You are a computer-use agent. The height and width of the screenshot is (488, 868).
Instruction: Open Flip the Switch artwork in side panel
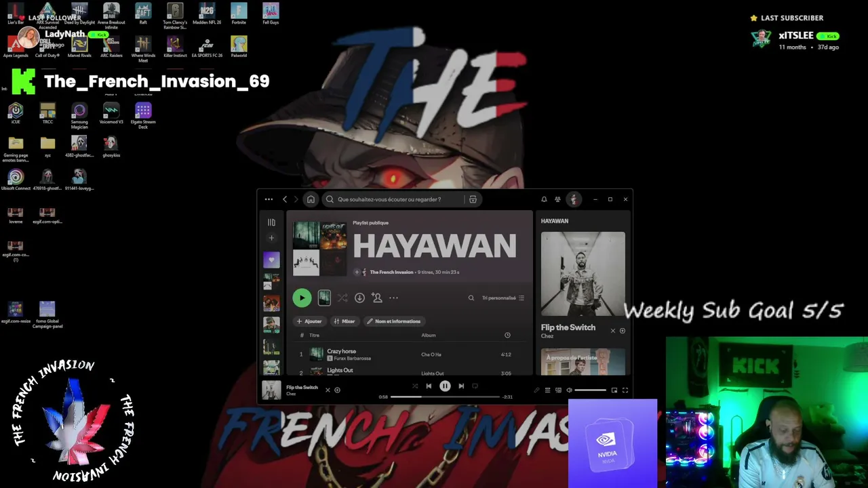pyautogui.click(x=583, y=274)
